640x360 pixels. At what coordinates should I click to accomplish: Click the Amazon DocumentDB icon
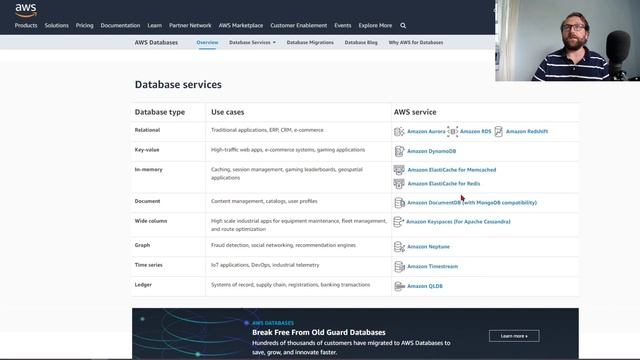click(x=399, y=202)
